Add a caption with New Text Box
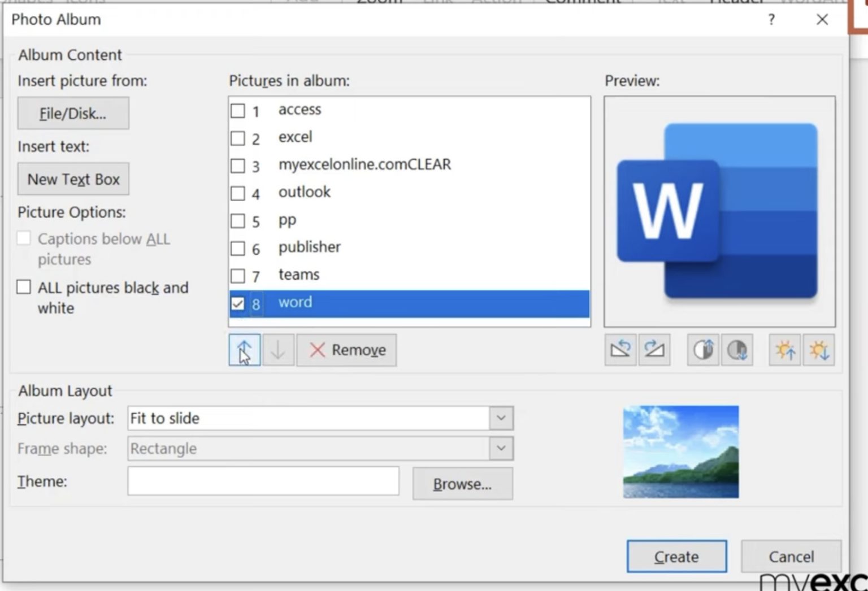This screenshot has width=868, height=591. point(73,179)
